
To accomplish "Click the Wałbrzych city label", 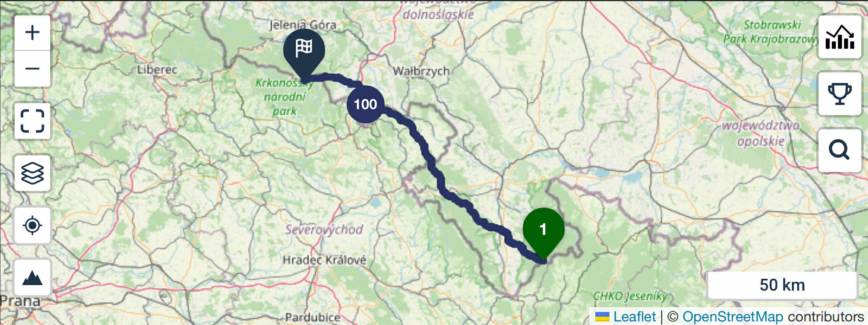I will pyautogui.click(x=421, y=71).
